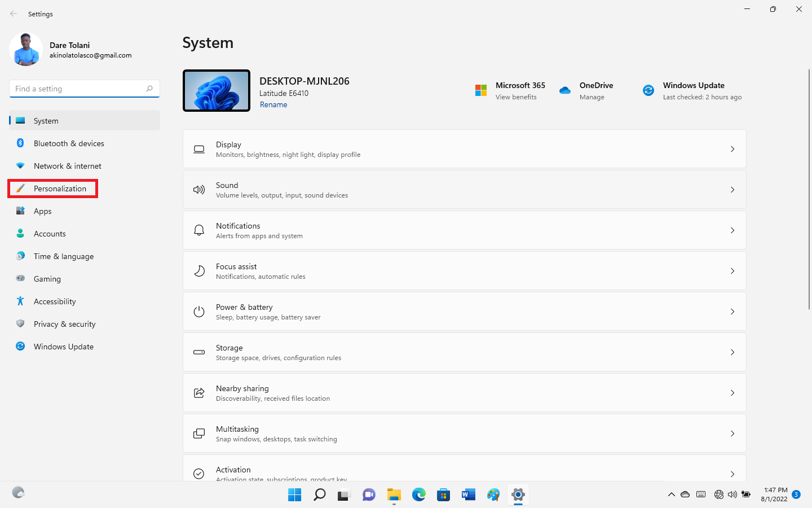Viewport: 812px width, 508px height.
Task: Click the Windows Update sync icon in header
Action: pos(648,90)
